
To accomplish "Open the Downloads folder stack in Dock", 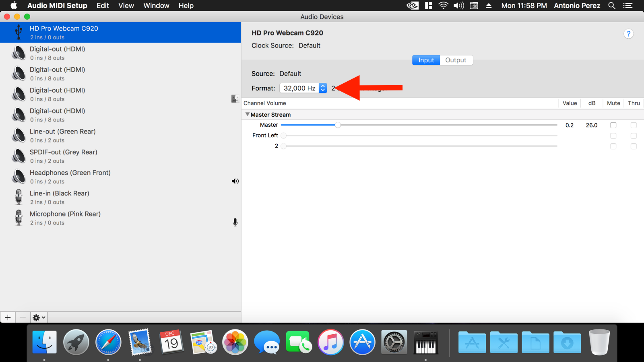I will tap(567, 342).
